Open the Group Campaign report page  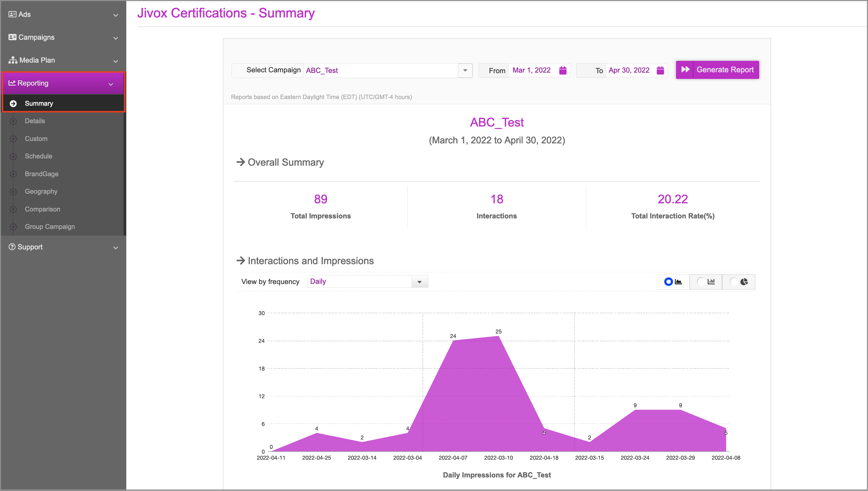point(50,227)
